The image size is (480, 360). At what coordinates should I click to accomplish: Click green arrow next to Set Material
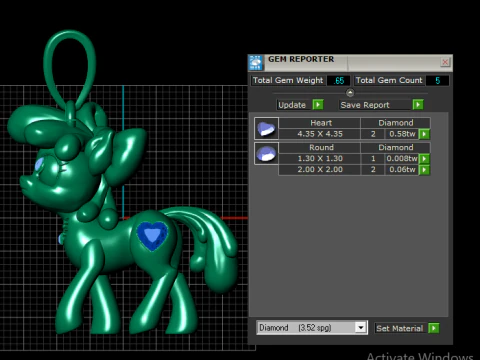coord(434,328)
